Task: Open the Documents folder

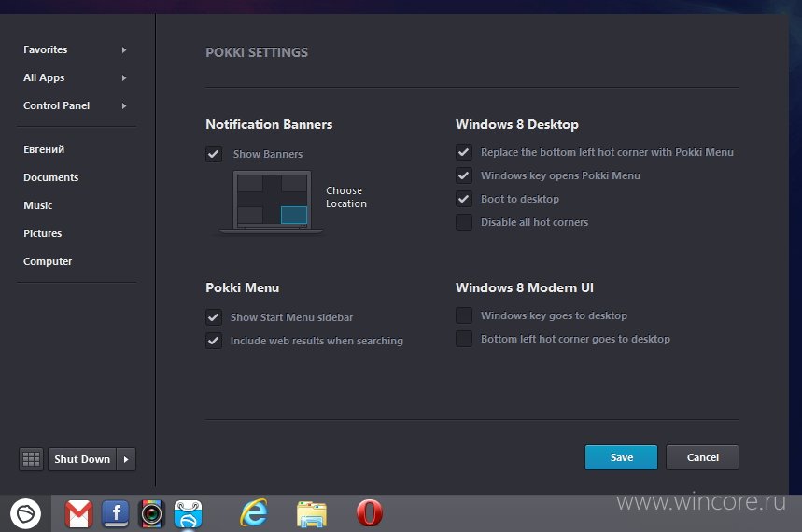Action: tap(51, 177)
